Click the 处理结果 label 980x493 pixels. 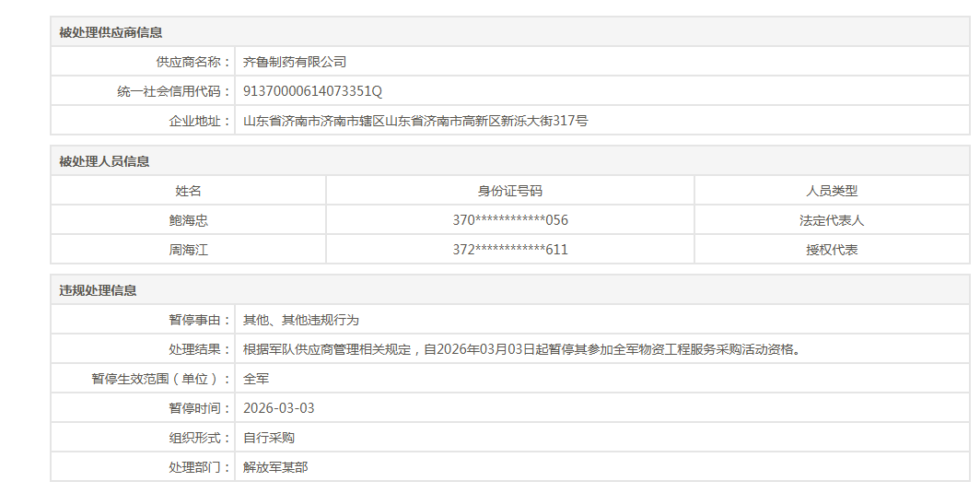[200, 349]
